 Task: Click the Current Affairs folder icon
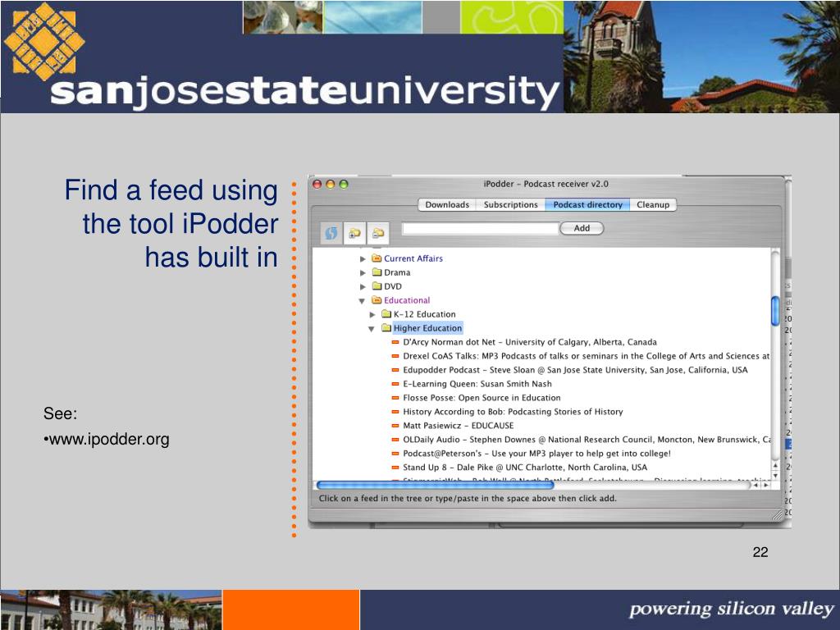point(377,258)
